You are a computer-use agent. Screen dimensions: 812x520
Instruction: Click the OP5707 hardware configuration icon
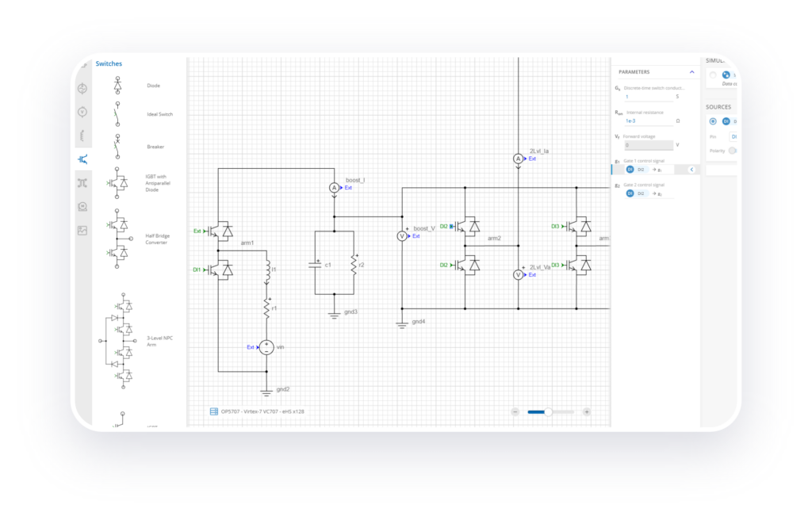pyautogui.click(x=214, y=411)
